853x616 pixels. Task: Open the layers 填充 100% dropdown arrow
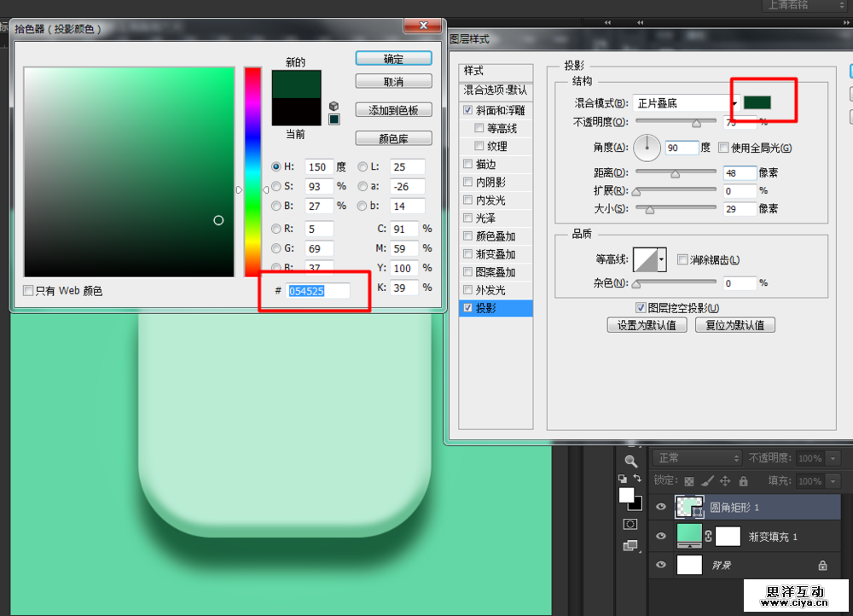pyautogui.click(x=833, y=481)
